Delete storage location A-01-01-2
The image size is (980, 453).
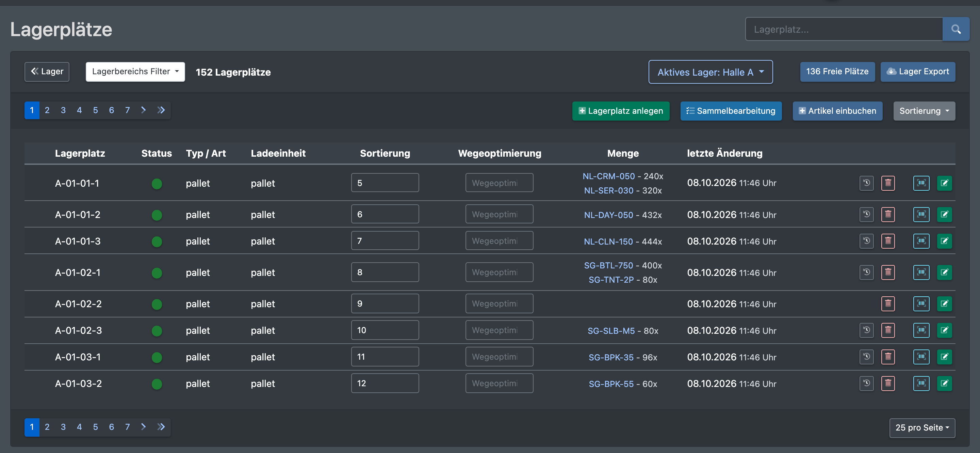[888, 214]
